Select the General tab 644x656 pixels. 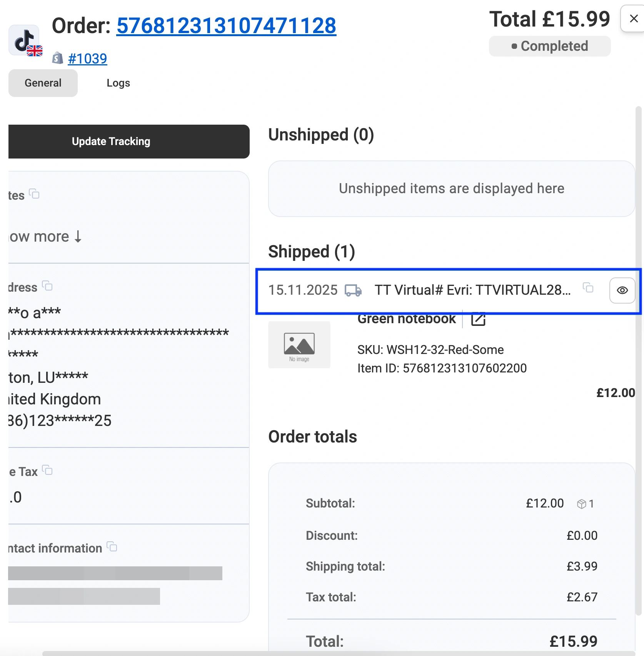point(43,83)
